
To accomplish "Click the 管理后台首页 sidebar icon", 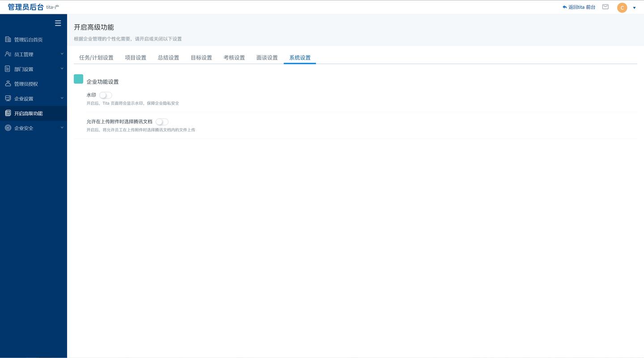I will pos(8,39).
